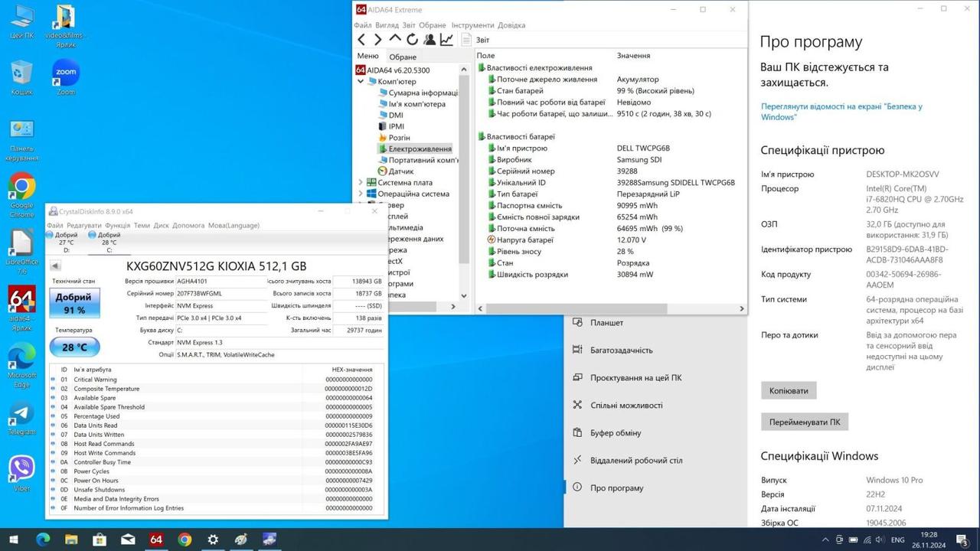Open CrystalDiskInfo Теми menu
The image size is (980, 551).
point(142,226)
